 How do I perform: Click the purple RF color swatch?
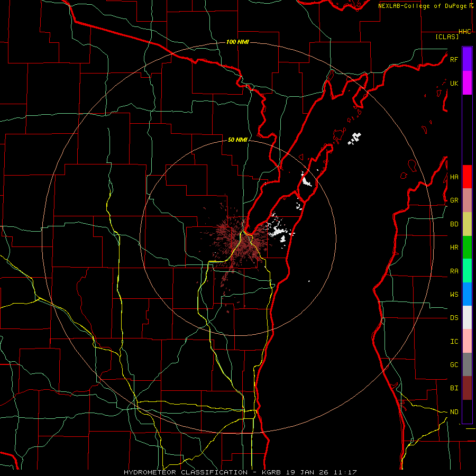(x=467, y=59)
